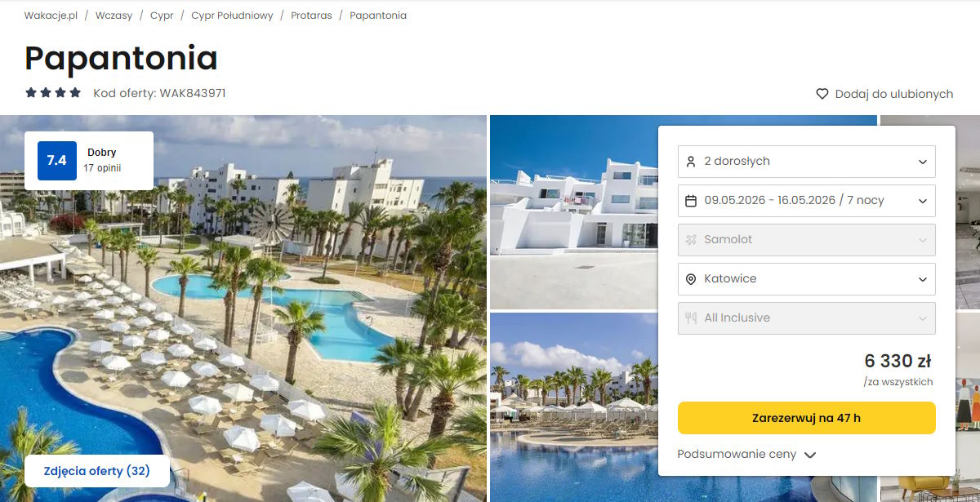This screenshot has width=980, height=502.
Task: Open the 2 dorosłych guests dropdown
Action: pyautogui.click(x=807, y=162)
